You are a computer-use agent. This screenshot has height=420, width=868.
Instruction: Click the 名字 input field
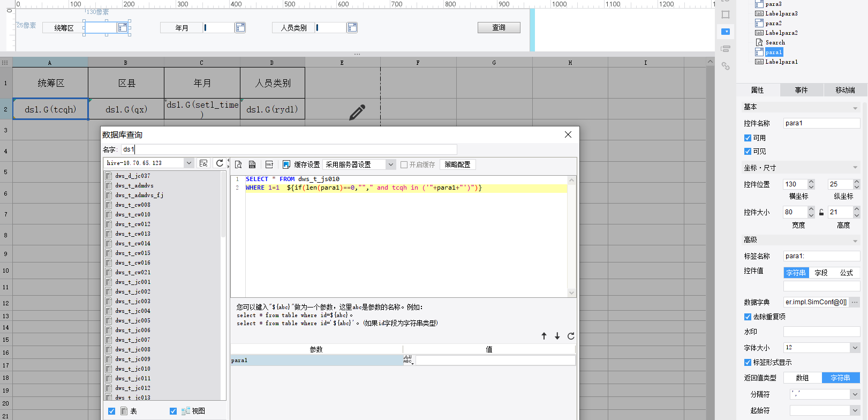[289, 149]
